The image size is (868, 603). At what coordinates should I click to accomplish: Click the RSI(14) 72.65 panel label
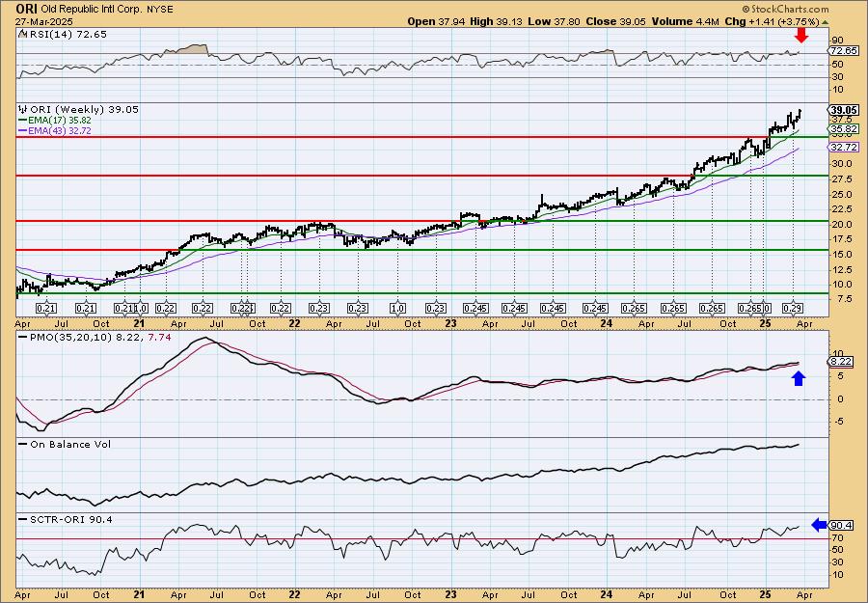(67, 34)
